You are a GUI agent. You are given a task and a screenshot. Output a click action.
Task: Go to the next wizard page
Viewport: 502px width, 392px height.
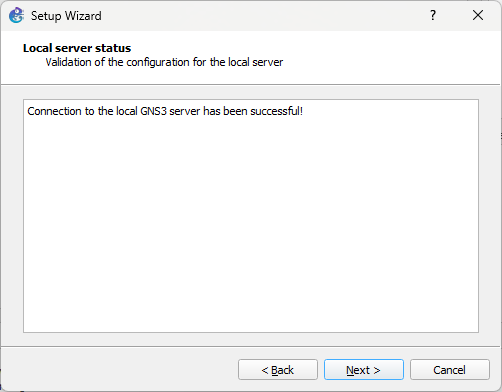(364, 369)
